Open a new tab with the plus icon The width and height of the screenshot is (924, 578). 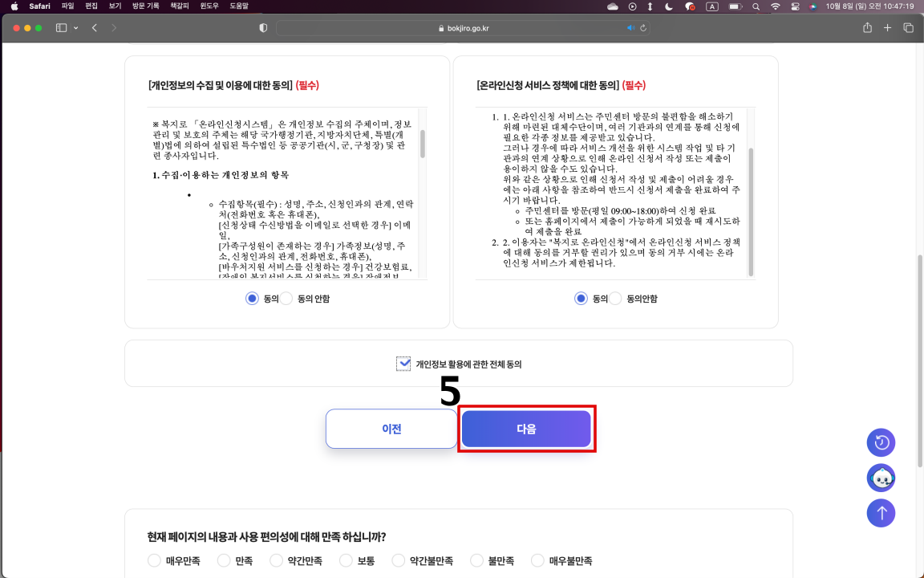click(x=887, y=26)
